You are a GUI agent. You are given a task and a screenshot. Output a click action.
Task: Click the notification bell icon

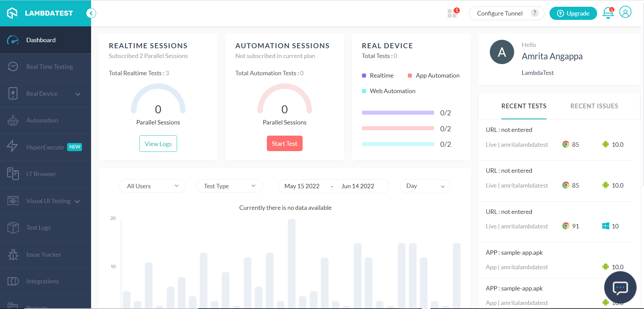tap(608, 13)
